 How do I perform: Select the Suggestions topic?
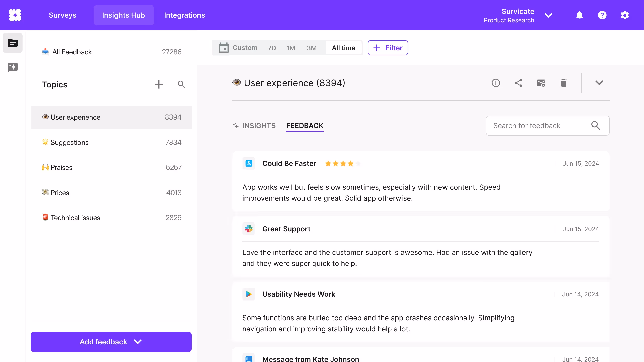point(111,142)
